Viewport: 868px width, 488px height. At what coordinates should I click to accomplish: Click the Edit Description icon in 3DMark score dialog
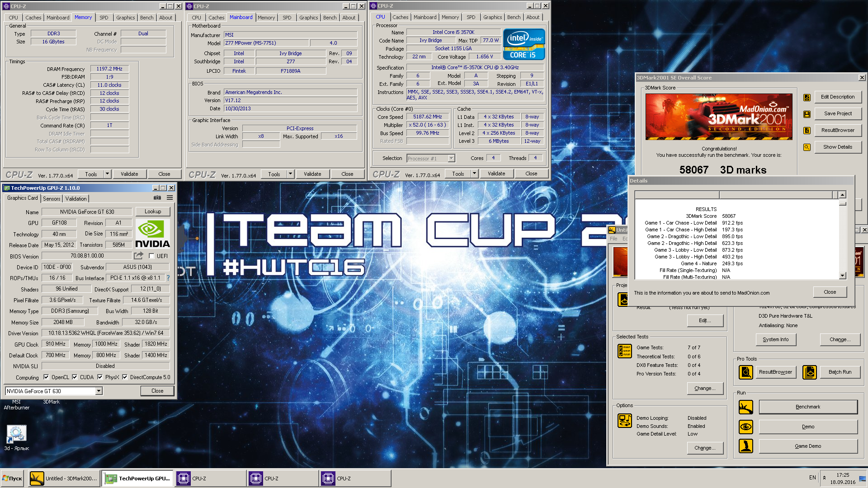tap(807, 97)
